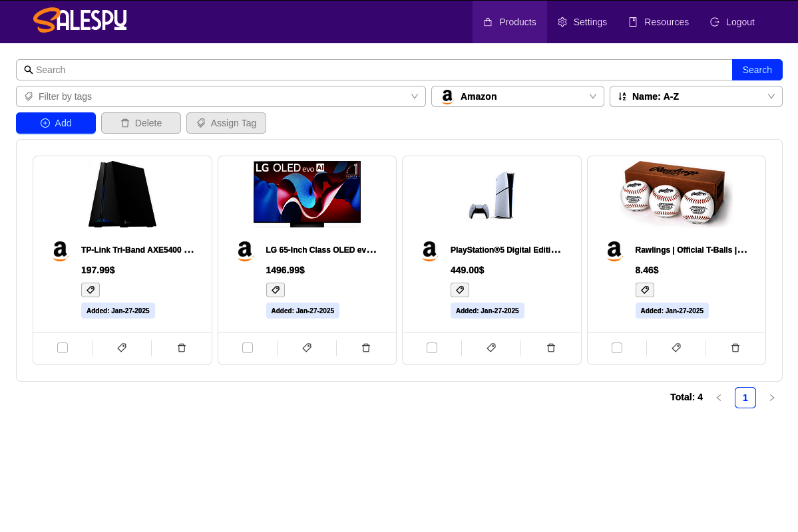This screenshot has height=532, width=798.
Task: Select the TP-Link product checkbox
Action: (63, 348)
